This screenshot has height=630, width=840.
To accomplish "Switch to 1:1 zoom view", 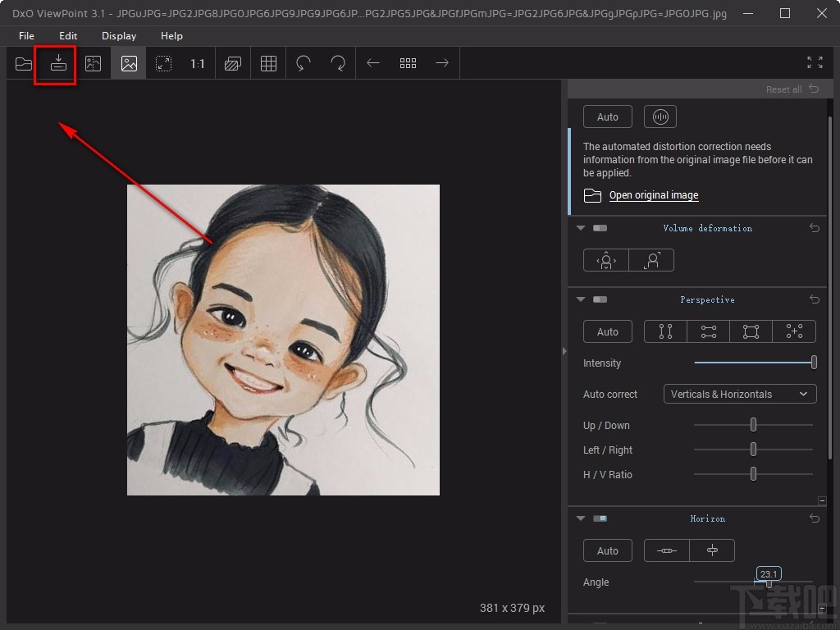I will [x=198, y=63].
